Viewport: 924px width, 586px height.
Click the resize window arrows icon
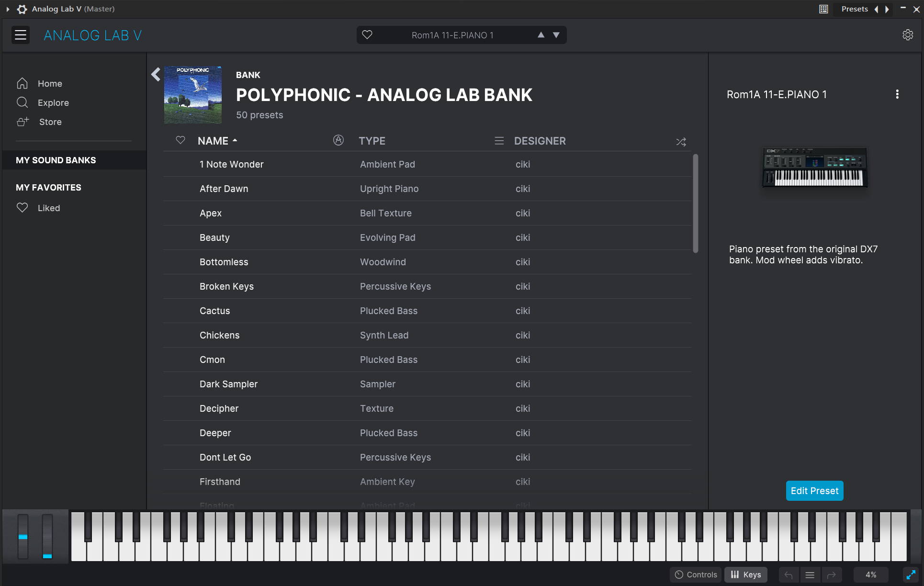click(911, 575)
